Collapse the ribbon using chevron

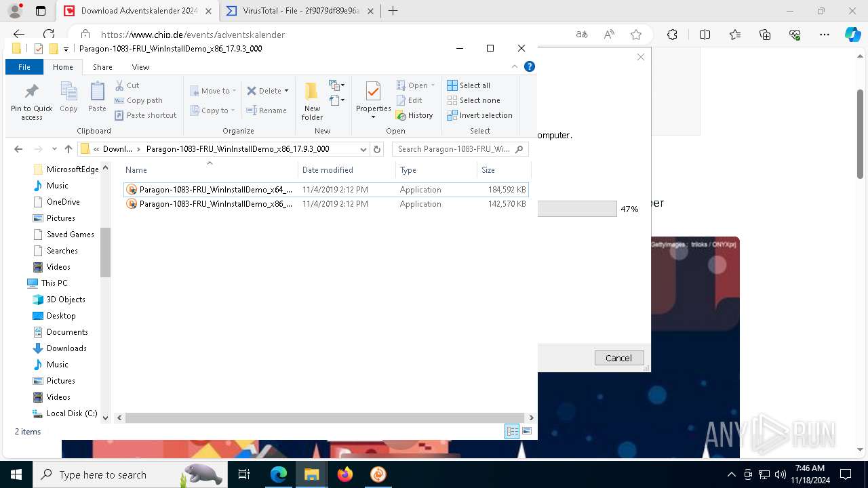515,66
